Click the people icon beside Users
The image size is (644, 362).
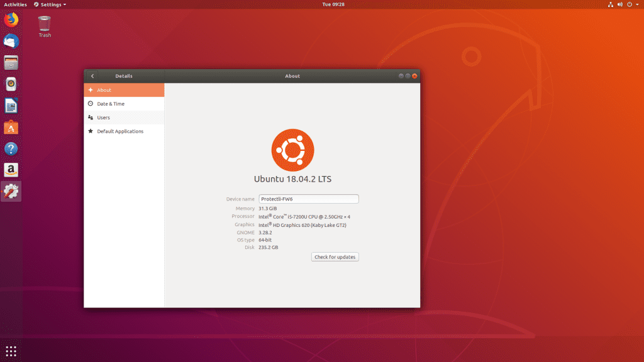pyautogui.click(x=91, y=118)
